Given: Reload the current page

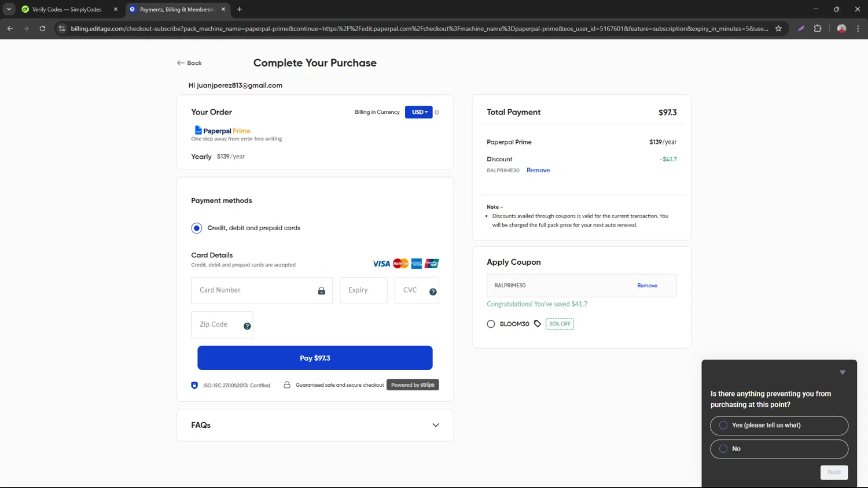Looking at the screenshot, I should point(42,28).
